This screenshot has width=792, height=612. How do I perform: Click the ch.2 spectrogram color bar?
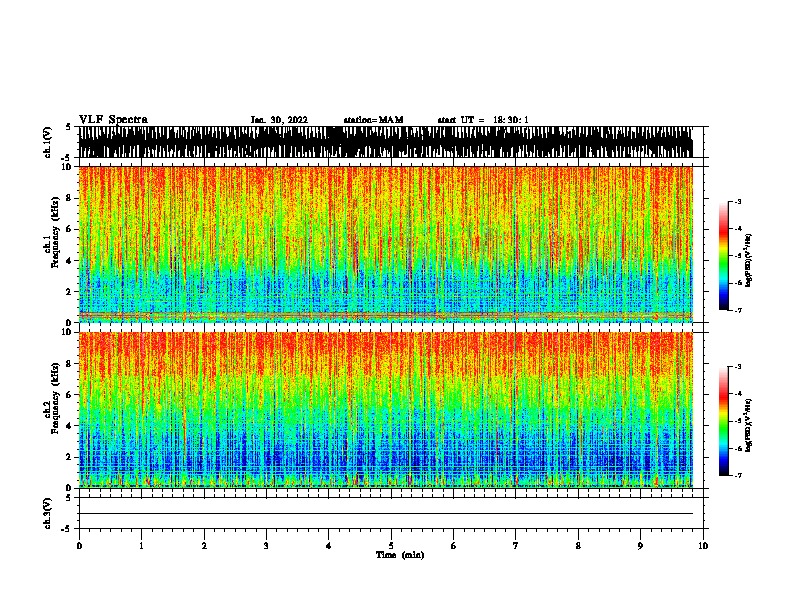tap(724, 421)
